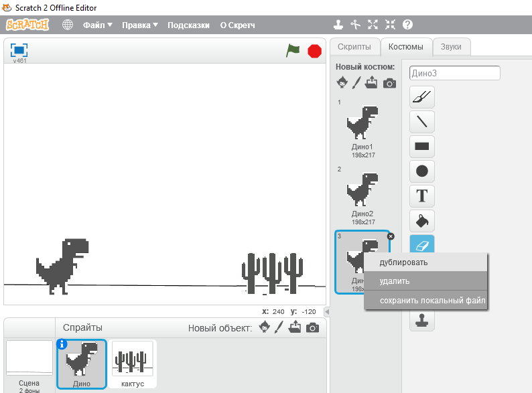This screenshot has width=532, height=393.
Task: Stop the project with red stop sign
Action: tap(314, 51)
